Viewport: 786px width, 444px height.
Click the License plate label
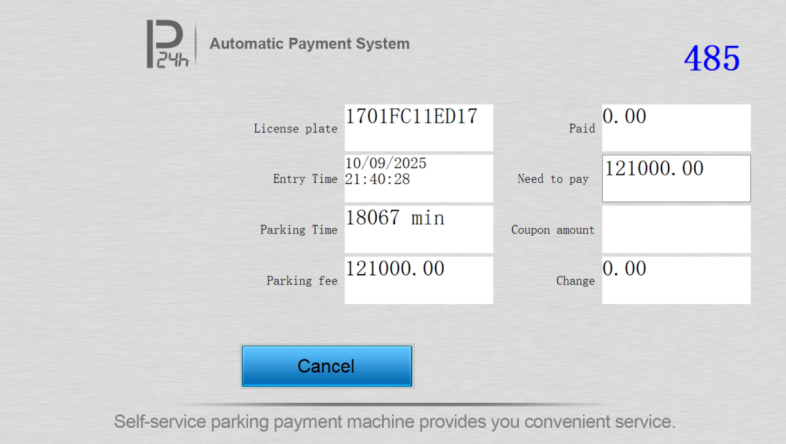pyautogui.click(x=295, y=129)
